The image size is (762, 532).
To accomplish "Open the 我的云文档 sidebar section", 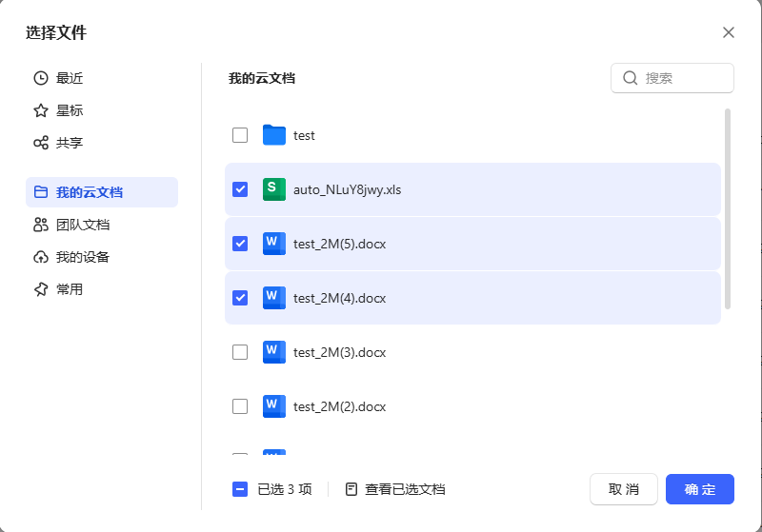I will tap(101, 192).
